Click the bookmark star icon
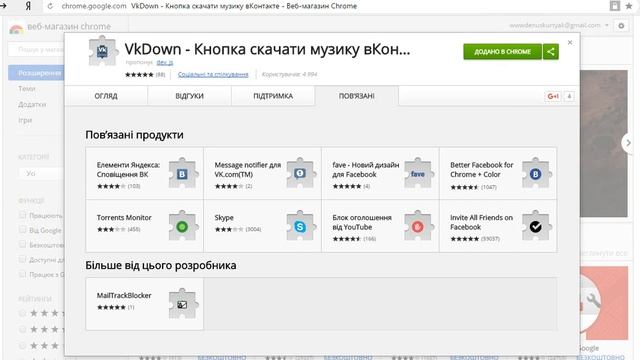Viewport: 640px width, 360px height. tap(629, 6)
